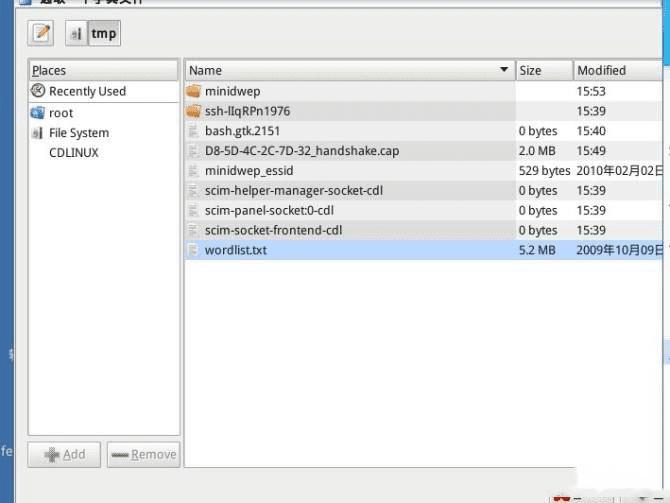This screenshot has width=670, height=503.
Task: Sort by the Size column header
Action: click(544, 71)
